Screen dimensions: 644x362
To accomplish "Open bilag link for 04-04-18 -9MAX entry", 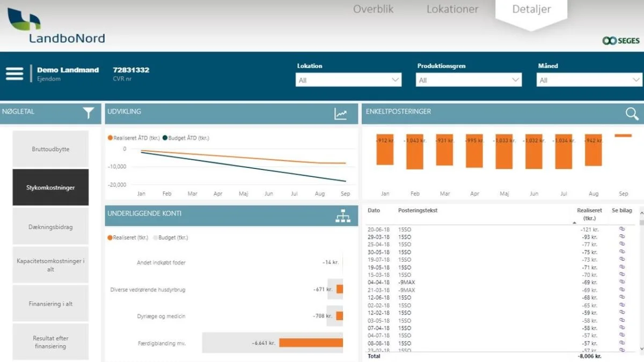I will 622,282.
